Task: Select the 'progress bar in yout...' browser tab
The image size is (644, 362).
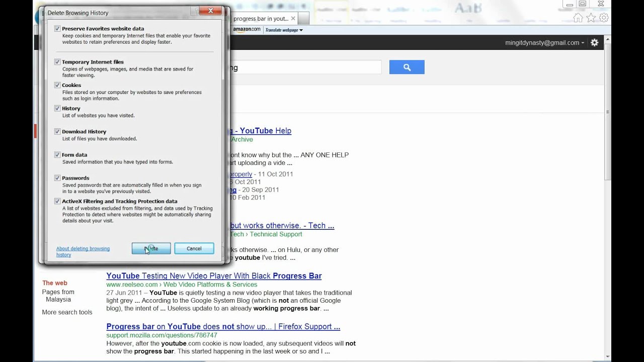Action: (x=261, y=19)
